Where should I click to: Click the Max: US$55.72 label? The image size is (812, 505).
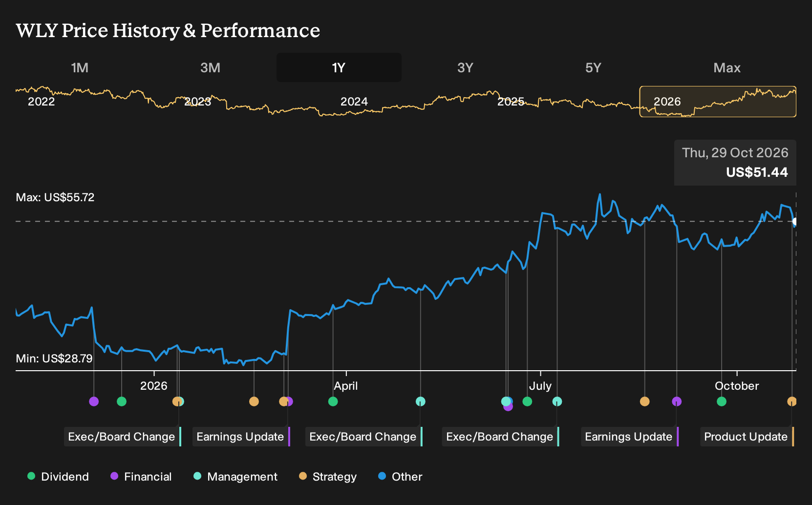tap(55, 197)
